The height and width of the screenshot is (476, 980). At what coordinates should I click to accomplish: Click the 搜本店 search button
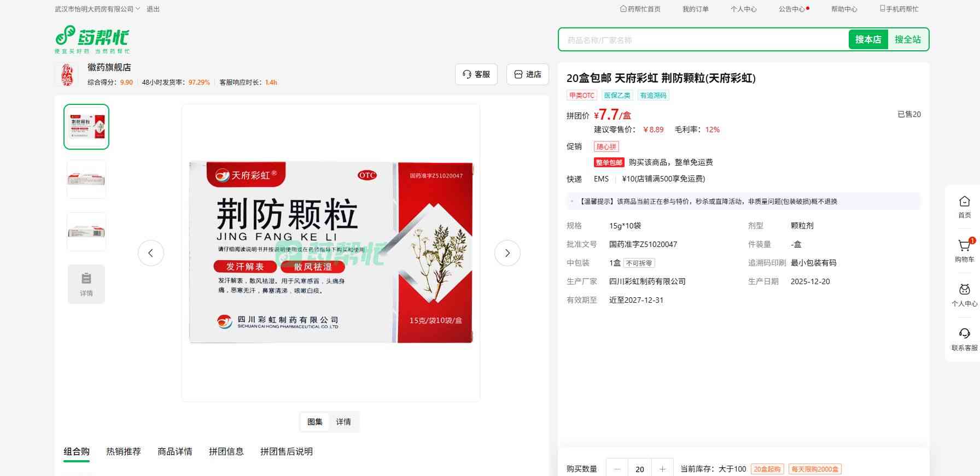(868, 39)
